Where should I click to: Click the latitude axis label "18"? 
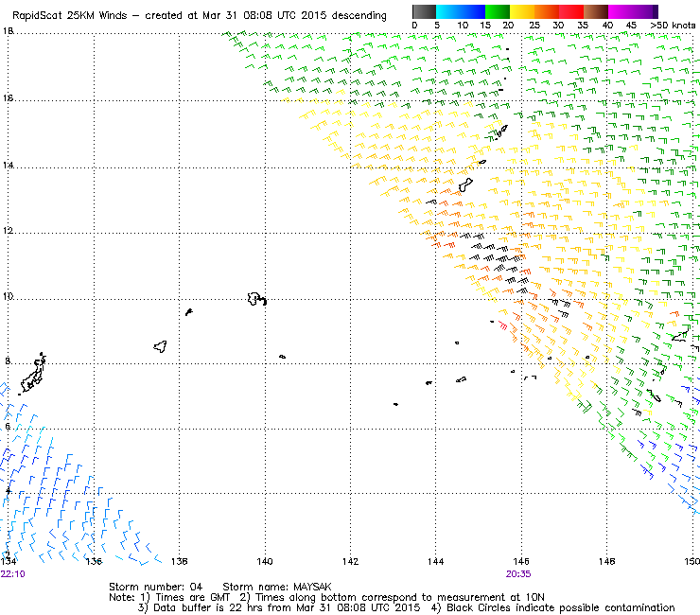[8, 31]
